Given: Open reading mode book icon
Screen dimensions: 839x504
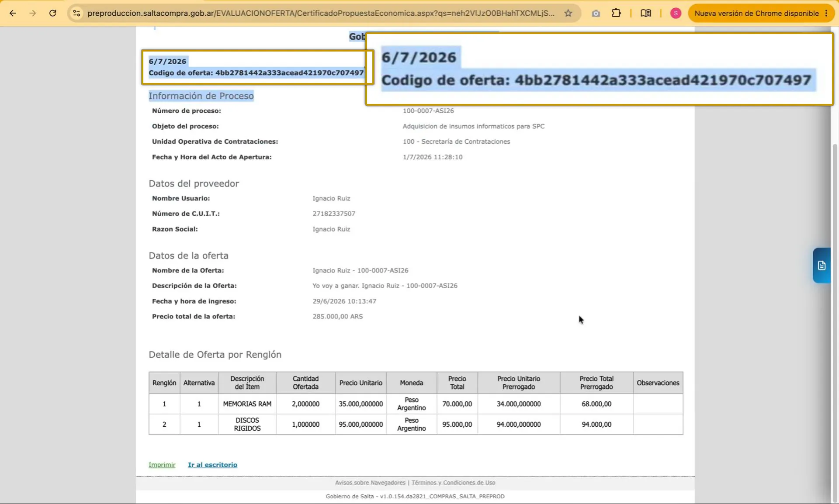Looking at the screenshot, I should coord(646,13).
